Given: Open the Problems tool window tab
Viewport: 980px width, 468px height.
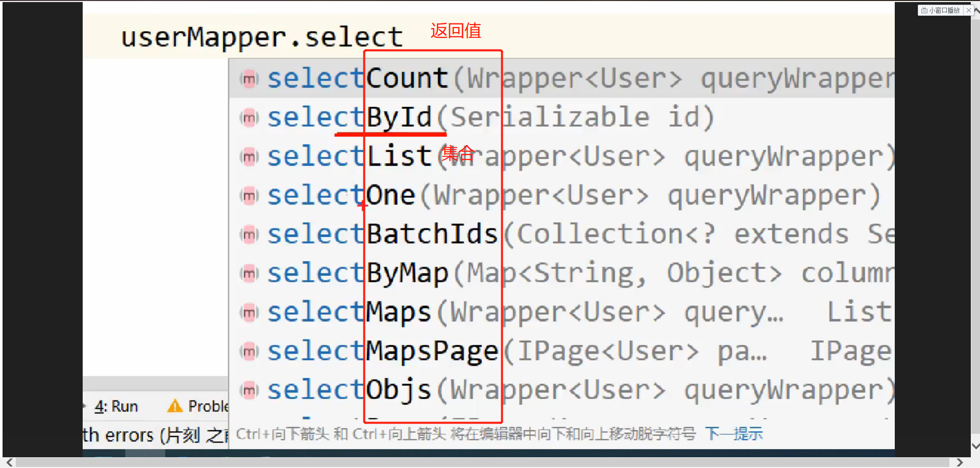Looking at the screenshot, I should coord(198,406).
